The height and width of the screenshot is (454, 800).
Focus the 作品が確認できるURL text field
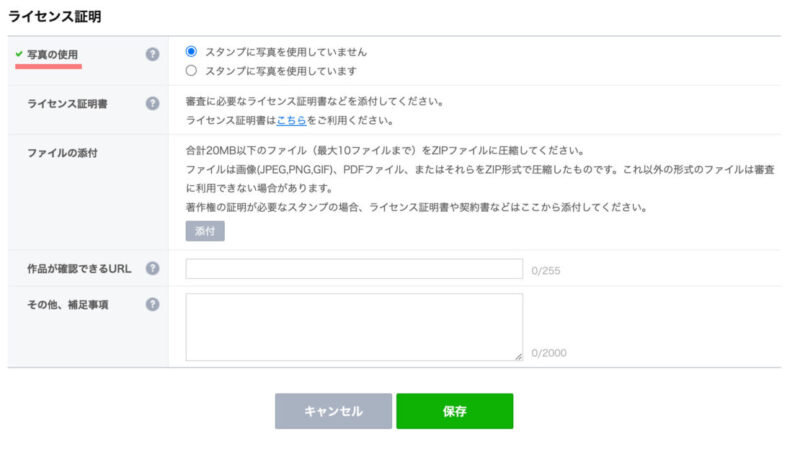(x=354, y=269)
